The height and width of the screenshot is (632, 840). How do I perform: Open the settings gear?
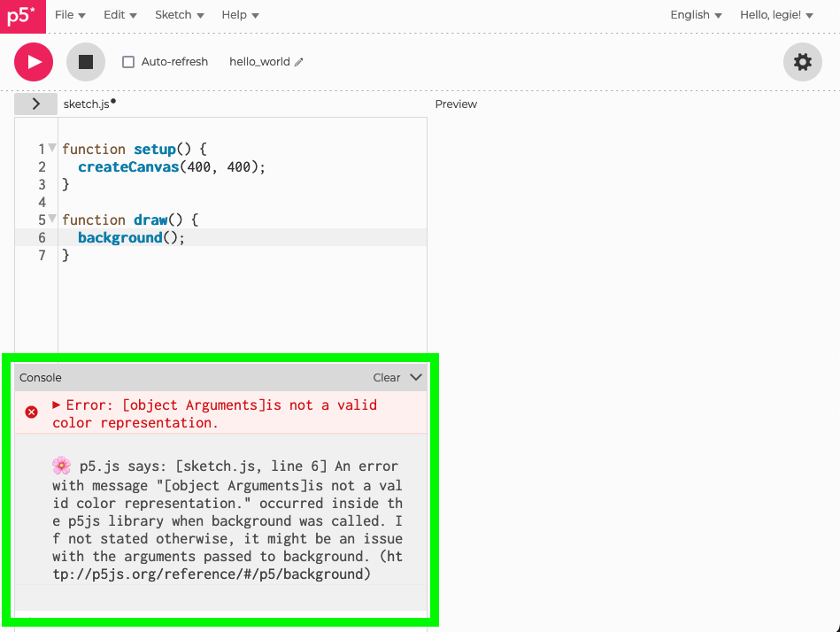point(802,62)
